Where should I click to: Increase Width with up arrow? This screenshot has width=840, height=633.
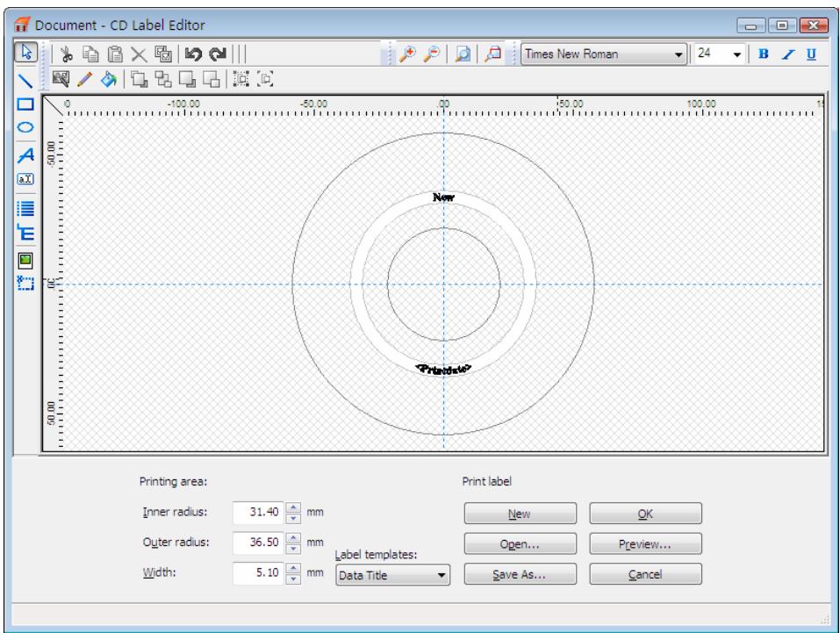click(293, 568)
